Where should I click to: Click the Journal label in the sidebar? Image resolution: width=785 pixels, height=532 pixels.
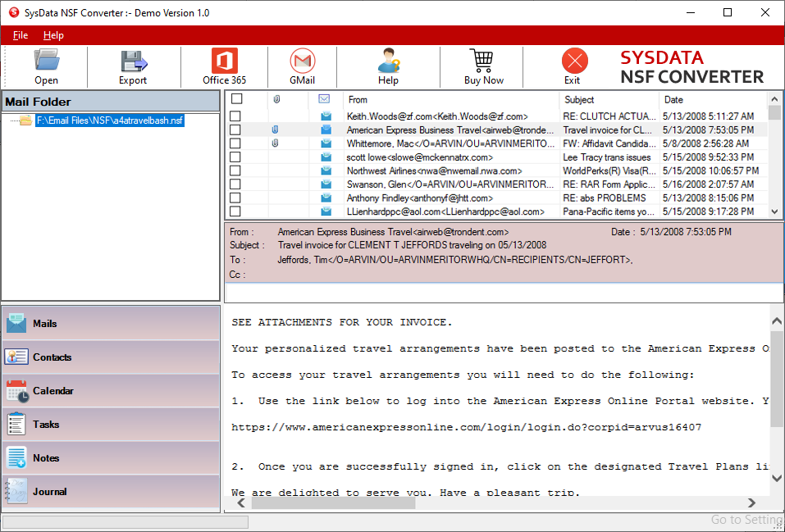coord(49,492)
